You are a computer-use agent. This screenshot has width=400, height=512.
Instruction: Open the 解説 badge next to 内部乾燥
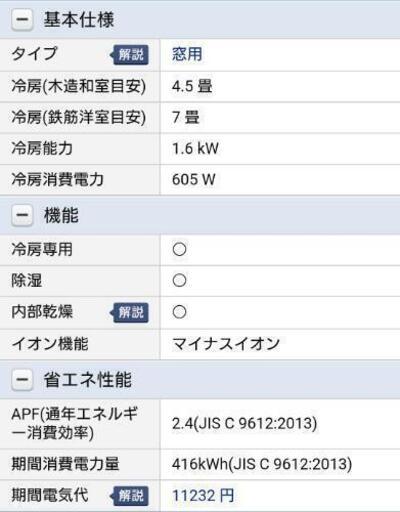pyautogui.click(x=129, y=312)
